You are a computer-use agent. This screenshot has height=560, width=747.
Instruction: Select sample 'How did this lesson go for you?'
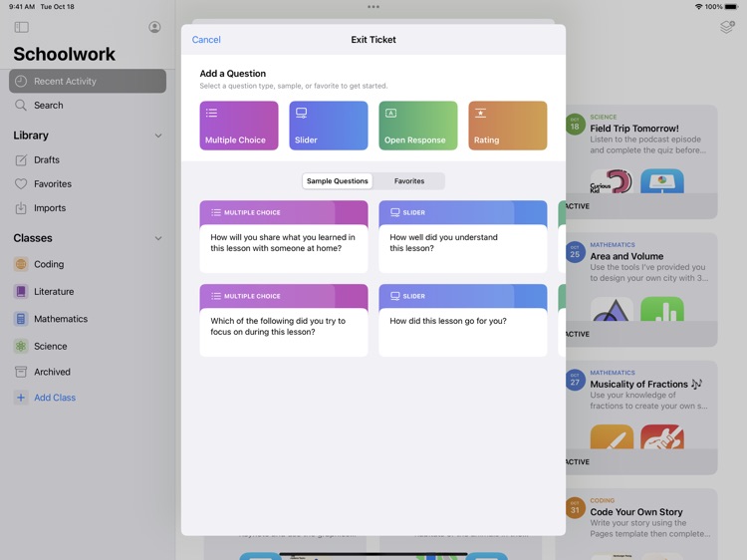tap(462, 320)
